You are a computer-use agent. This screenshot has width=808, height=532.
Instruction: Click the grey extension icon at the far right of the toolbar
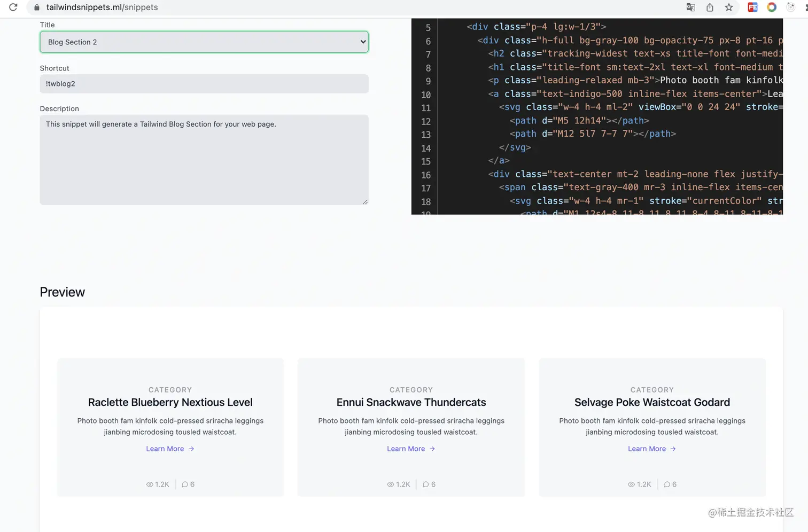[x=791, y=7]
